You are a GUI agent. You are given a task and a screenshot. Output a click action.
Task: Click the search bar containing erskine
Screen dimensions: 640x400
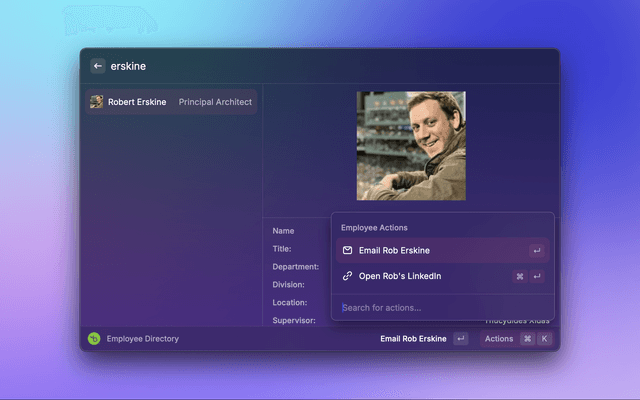(300, 66)
